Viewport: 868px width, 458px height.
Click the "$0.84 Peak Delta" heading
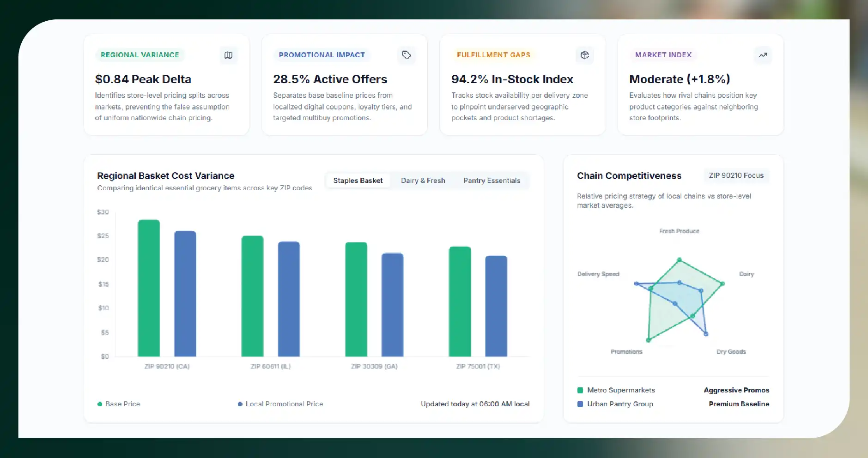[x=143, y=79]
